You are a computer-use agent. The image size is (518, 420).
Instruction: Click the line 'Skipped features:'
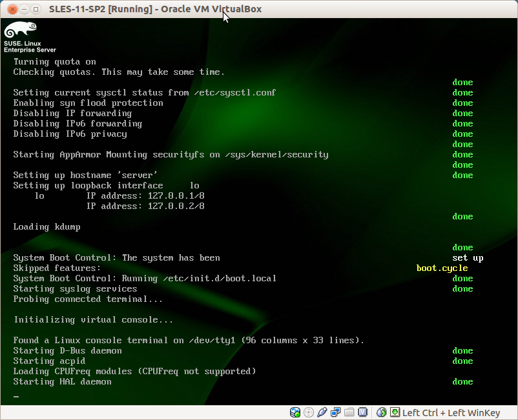pos(57,268)
